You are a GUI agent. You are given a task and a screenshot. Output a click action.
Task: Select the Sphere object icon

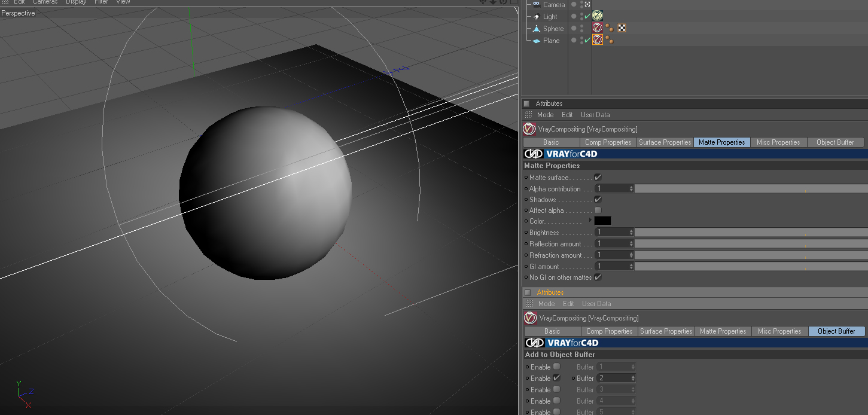(537, 29)
